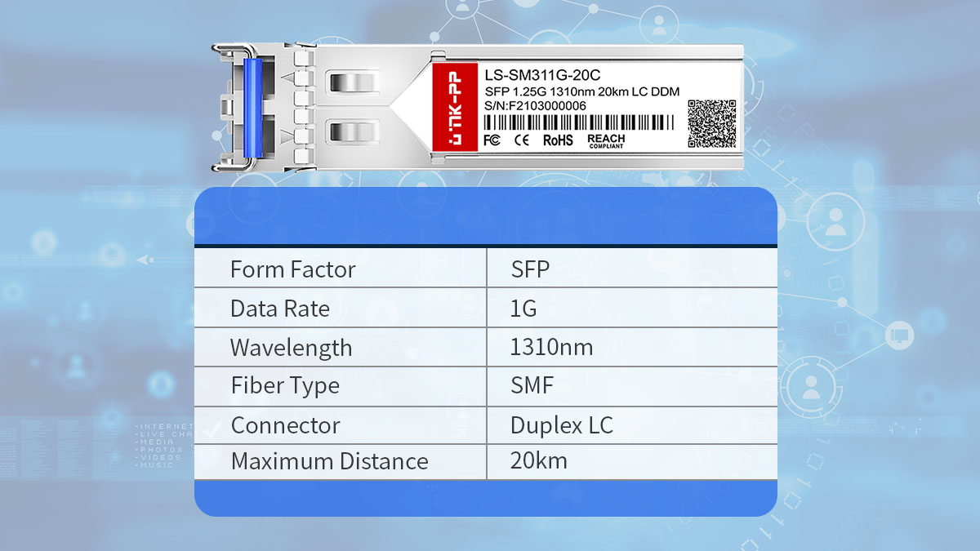
Task: Click the 20km value in the table
Action: pos(539,460)
